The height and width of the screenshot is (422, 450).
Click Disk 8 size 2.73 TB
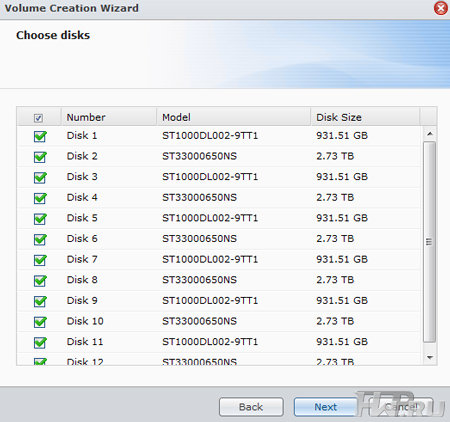pyautogui.click(x=335, y=280)
